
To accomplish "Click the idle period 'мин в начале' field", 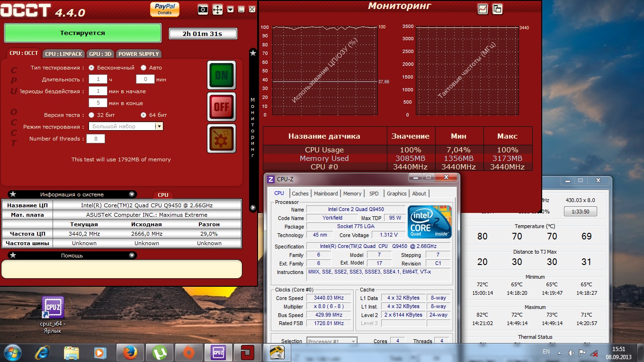I will [x=98, y=91].
